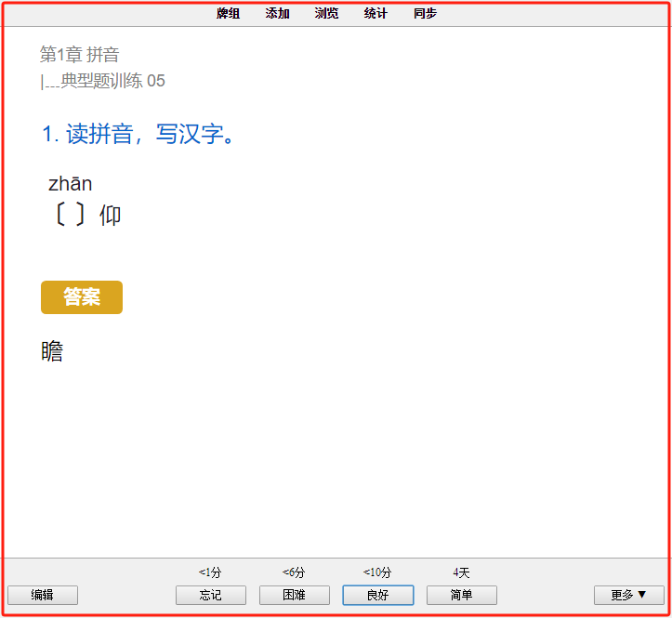Open the 统计 statistics menu

tap(376, 13)
